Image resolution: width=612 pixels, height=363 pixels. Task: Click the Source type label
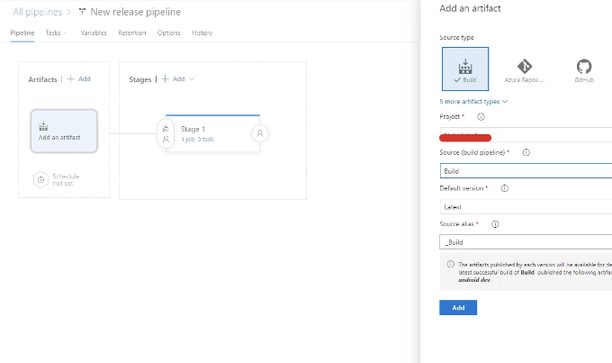pos(457,37)
